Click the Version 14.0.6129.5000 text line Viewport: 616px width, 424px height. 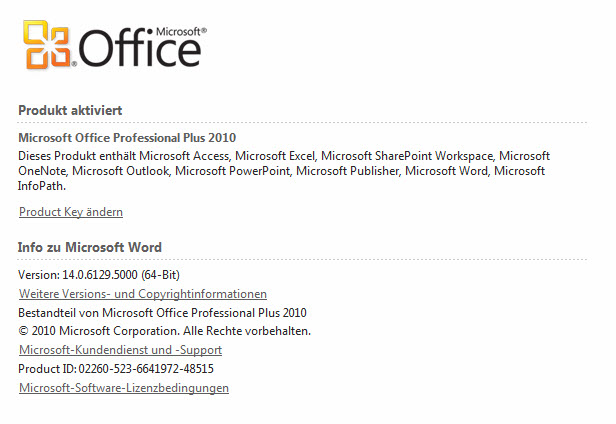coord(99,275)
